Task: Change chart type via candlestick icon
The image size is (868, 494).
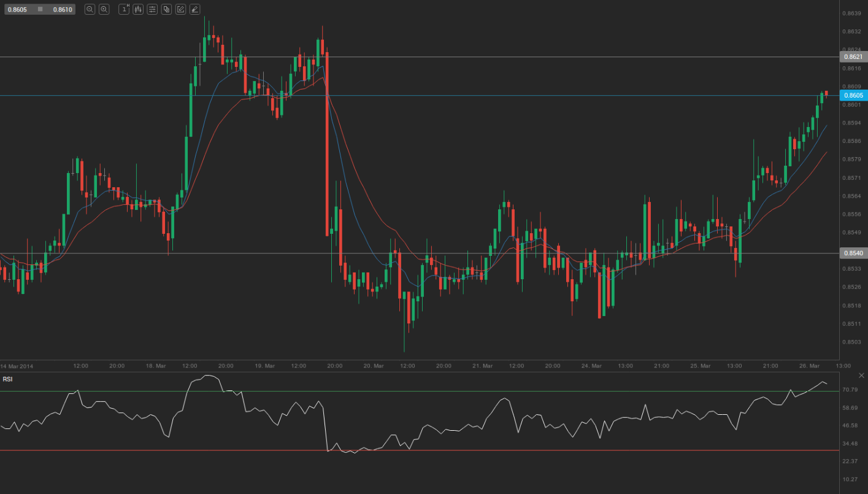Action: point(138,9)
